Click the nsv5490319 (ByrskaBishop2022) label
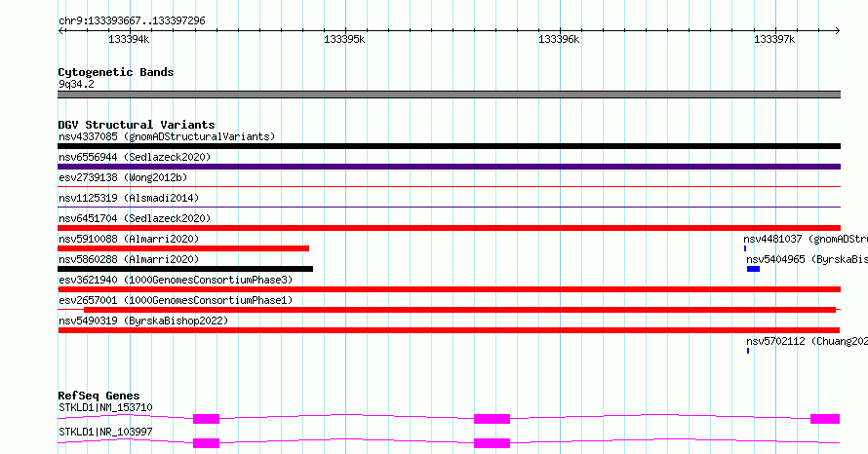Viewport: 868px width, 454px height. tap(143, 321)
